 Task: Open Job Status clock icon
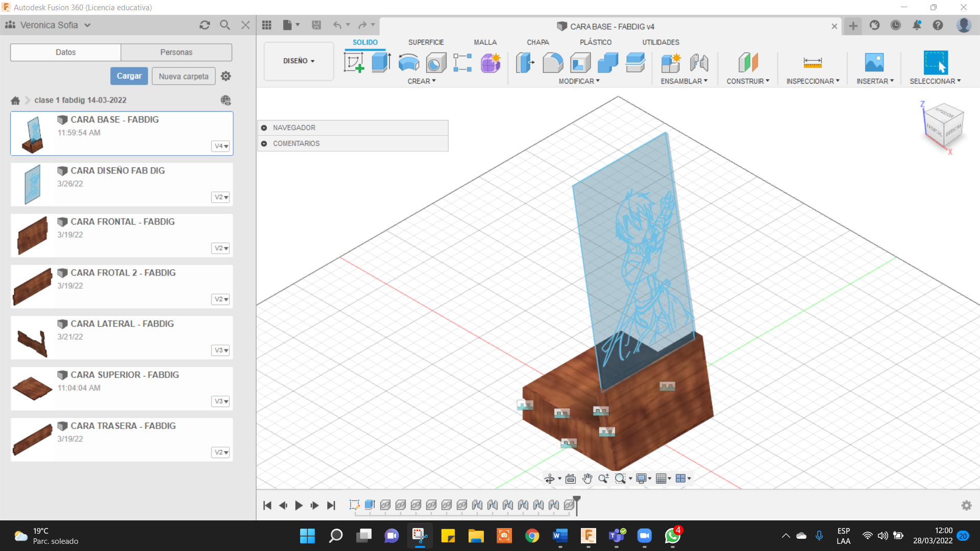[896, 25]
